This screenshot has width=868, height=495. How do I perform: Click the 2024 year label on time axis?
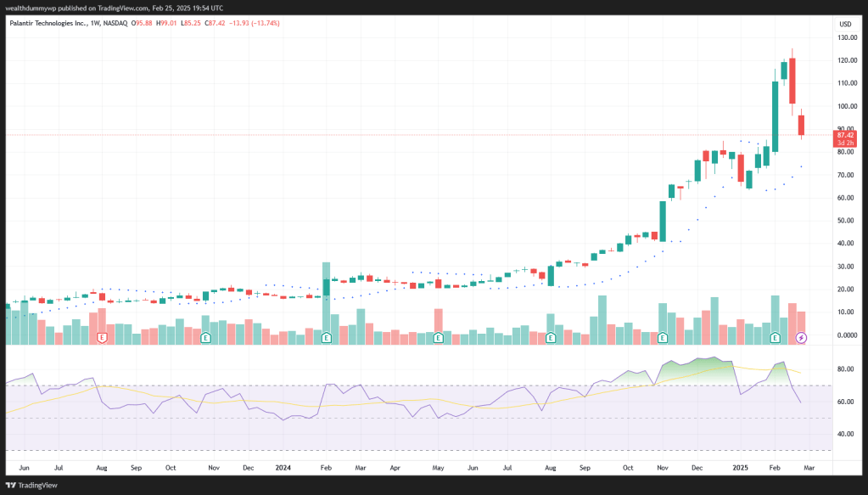click(284, 468)
